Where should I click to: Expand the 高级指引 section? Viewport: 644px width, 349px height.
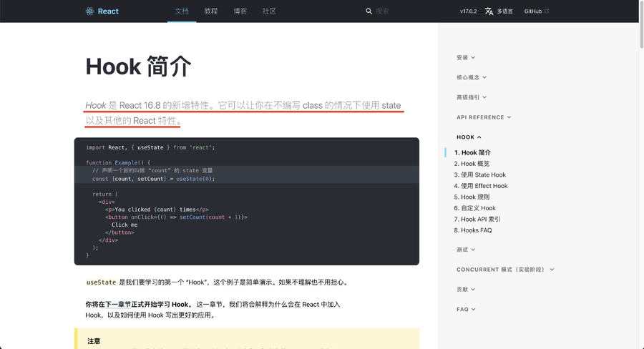click(x=472, y=97)
